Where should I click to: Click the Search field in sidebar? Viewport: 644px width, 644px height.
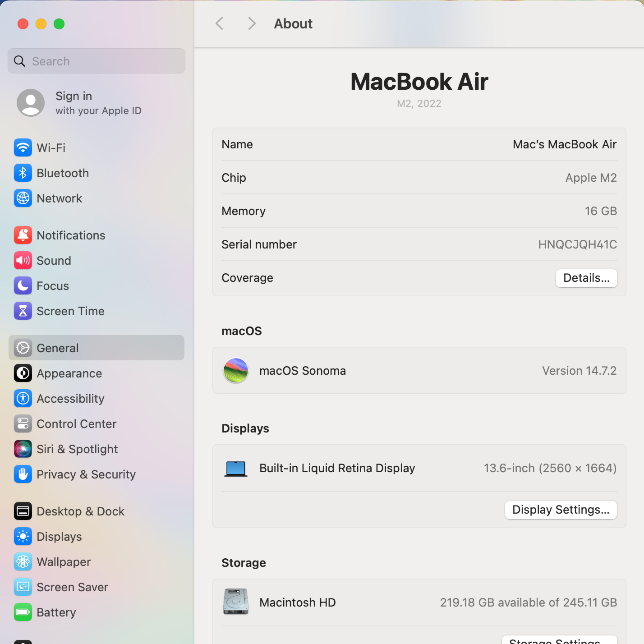97,61
